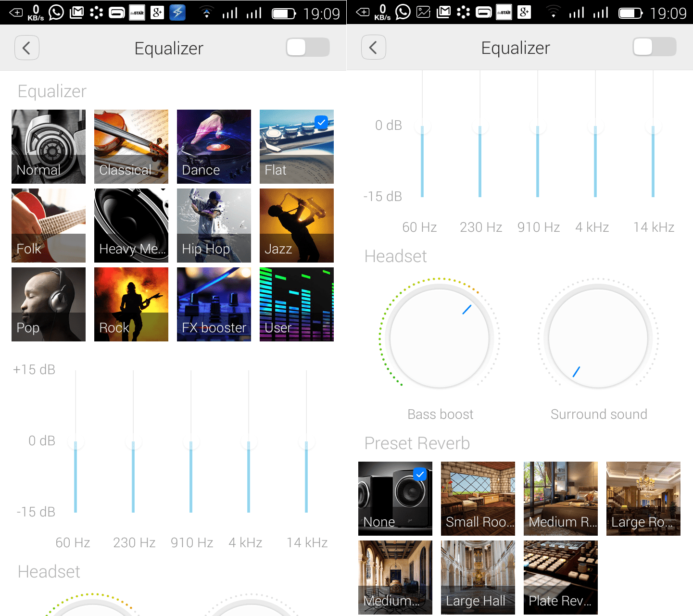Screen dimensions: 693x616
Task: Click the 230 Hz band slider on right screen
Action: pyautogui.click(x=480, y=134)
